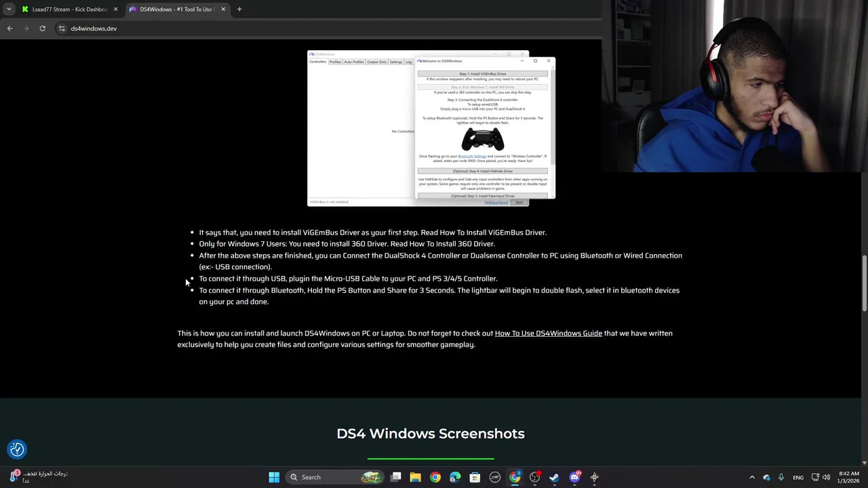The height and width of the screenshot is (488, 868).
Task: Click the 'Only for Windows 7 Users' line
Action: pos(347,244)
